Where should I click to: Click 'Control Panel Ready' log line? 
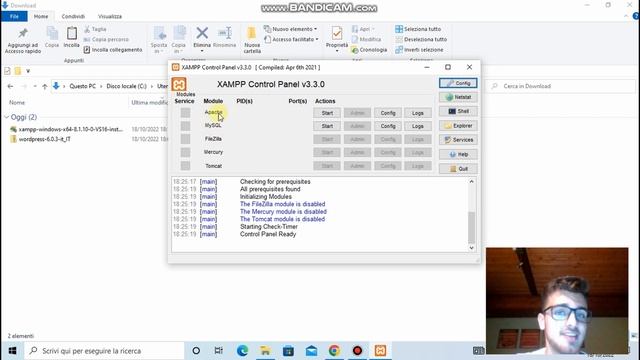tap(268, 234)
